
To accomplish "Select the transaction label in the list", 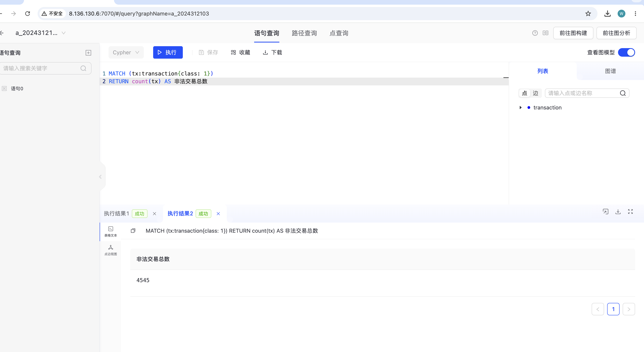I will coord(547,108).
